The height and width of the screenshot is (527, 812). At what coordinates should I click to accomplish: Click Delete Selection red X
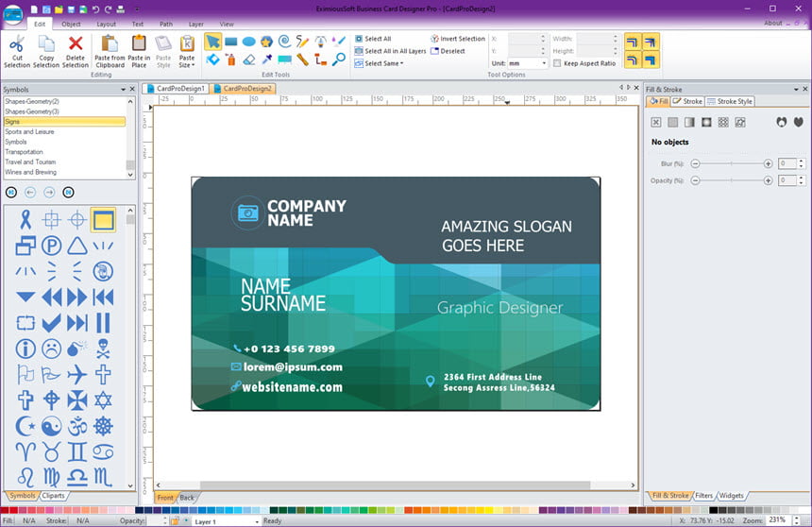point(76,43)
